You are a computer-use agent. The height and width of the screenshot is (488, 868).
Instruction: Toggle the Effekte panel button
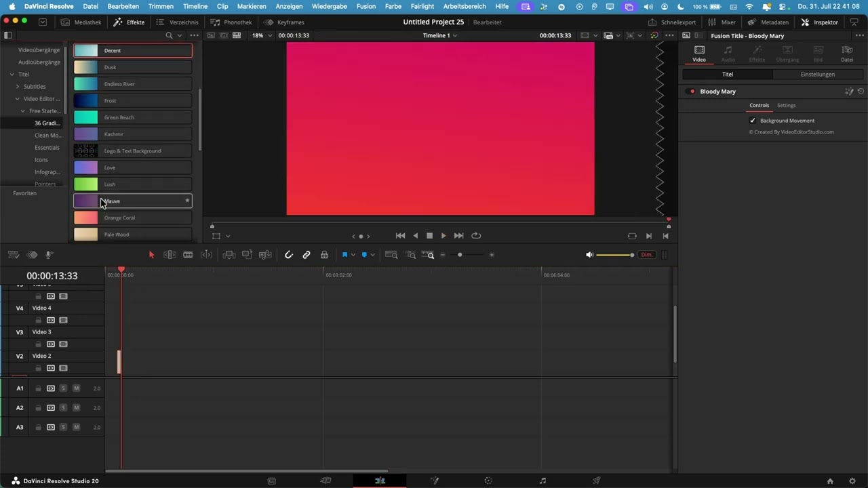(129, 22)
